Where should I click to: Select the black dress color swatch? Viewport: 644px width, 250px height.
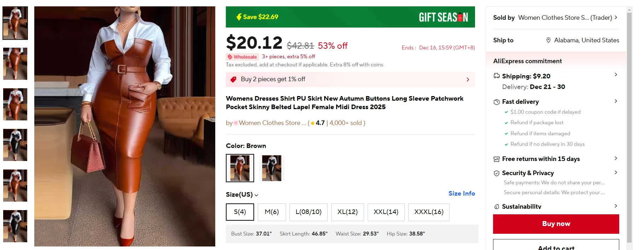click(271, 168)
